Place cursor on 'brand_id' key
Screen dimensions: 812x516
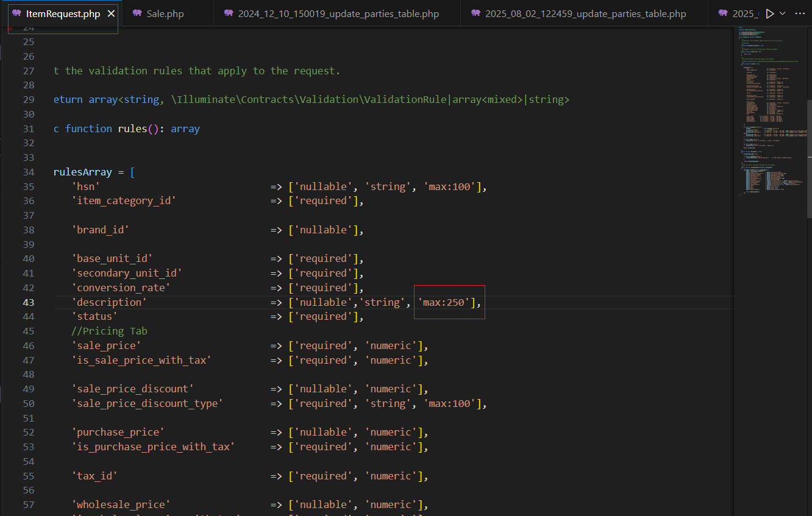point(101,230)
